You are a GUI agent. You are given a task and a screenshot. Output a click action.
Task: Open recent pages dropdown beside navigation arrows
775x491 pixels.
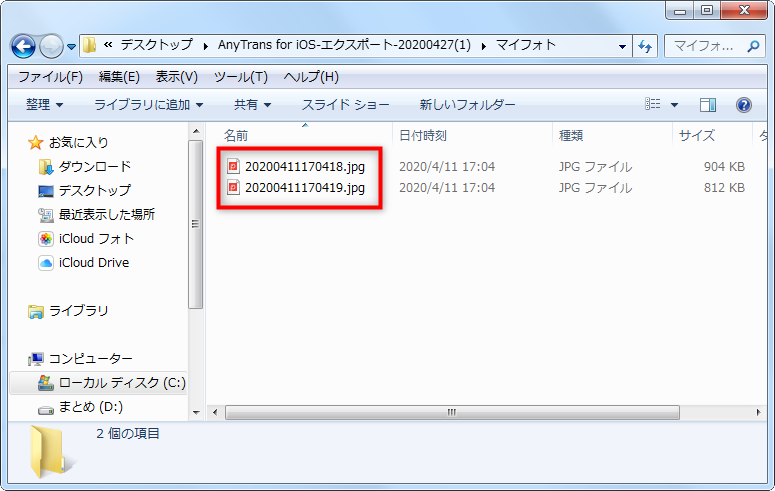click(x=72, y=47)
